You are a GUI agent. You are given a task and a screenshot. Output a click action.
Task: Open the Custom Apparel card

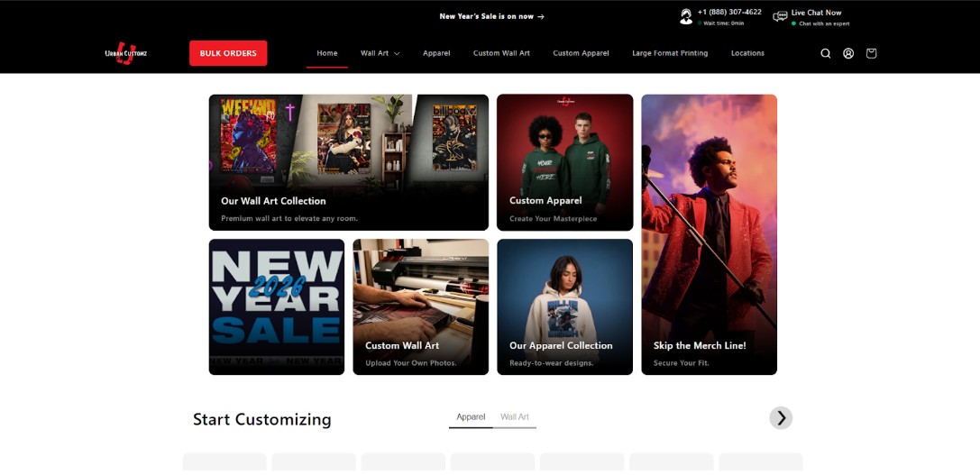coord(565,162)
